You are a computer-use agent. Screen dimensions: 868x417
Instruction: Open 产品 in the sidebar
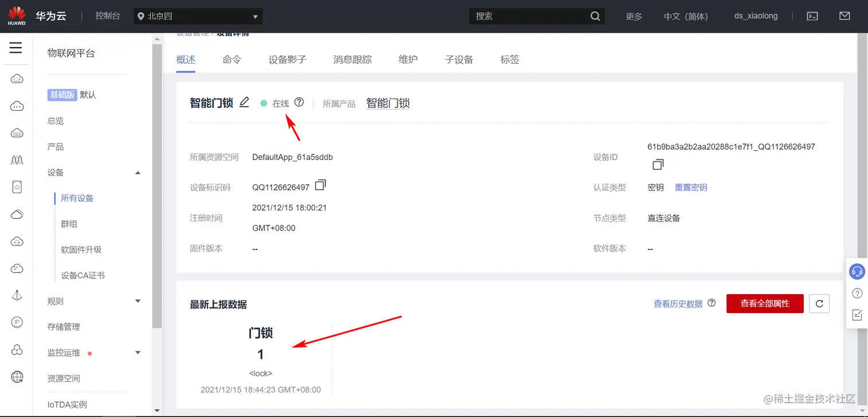(x=56, y=147)
